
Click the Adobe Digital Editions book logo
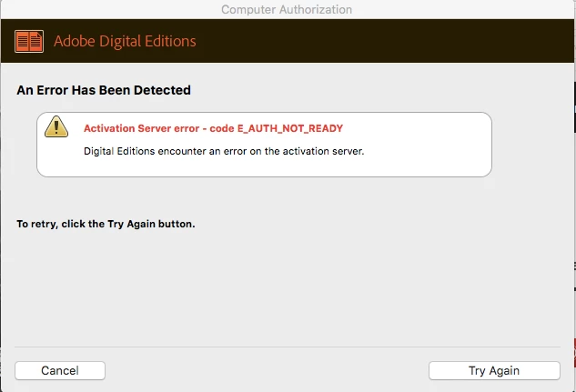29,41
